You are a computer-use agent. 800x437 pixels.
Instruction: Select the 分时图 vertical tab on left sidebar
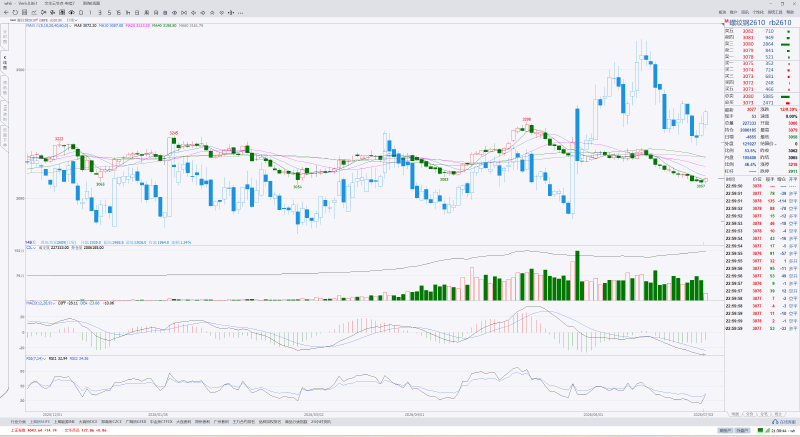pos(5,37)
